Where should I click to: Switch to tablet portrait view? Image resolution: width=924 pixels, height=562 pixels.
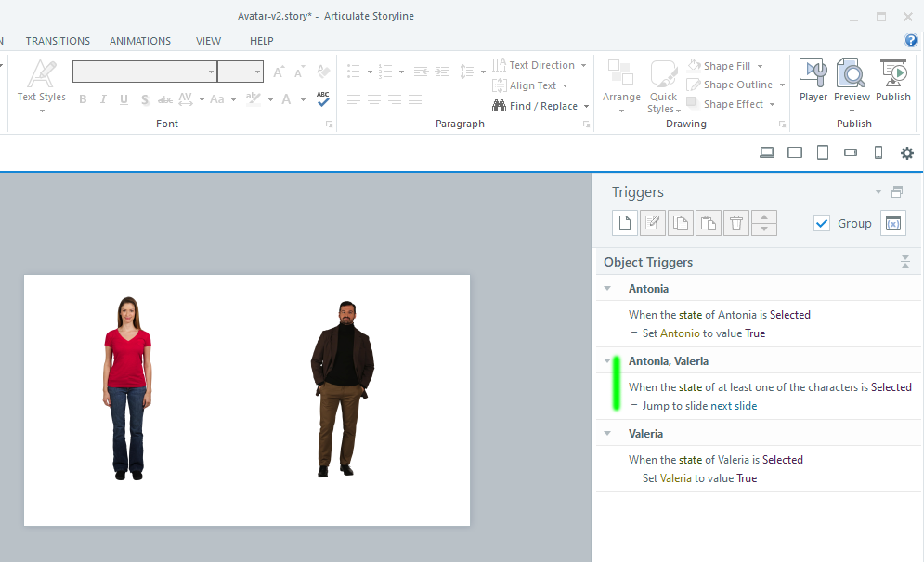coord(822,153)
